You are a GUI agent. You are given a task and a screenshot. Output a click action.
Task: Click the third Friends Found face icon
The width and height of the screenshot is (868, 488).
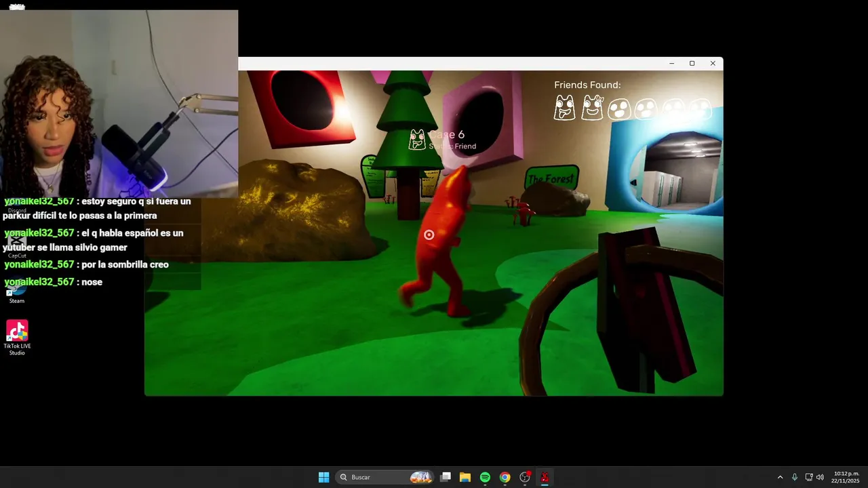pos(618,109)
